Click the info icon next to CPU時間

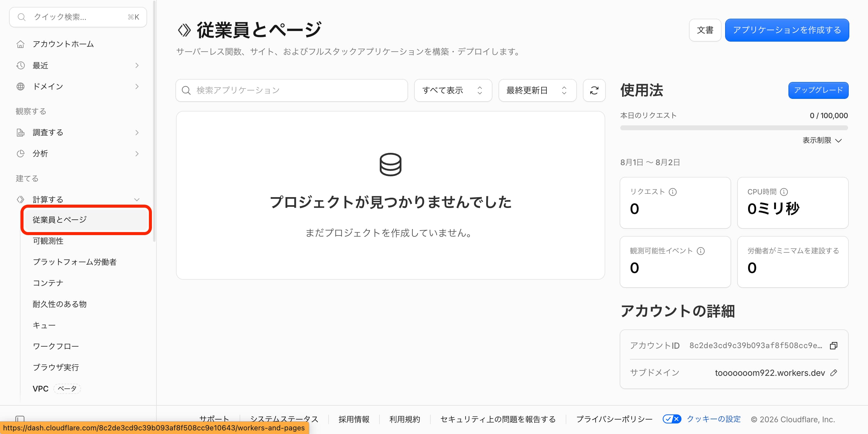coord(784,192)
